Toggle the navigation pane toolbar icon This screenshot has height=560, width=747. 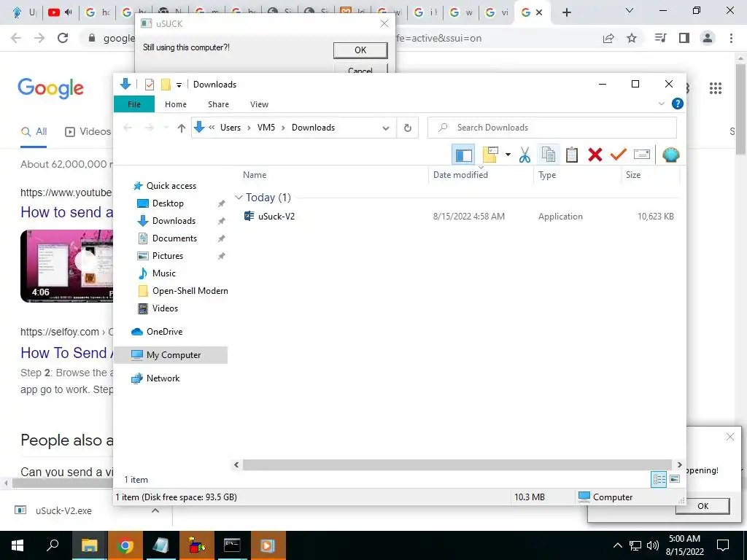463,155
